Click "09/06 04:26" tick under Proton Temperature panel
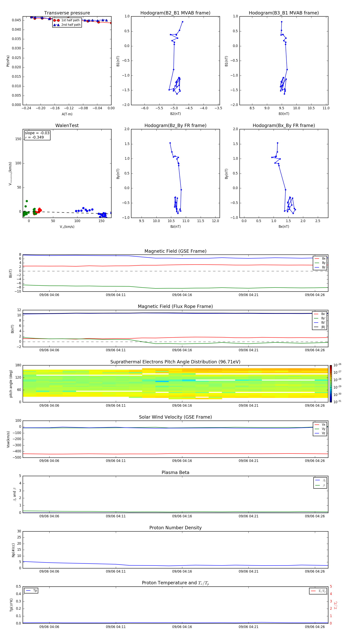 [315, 627]
